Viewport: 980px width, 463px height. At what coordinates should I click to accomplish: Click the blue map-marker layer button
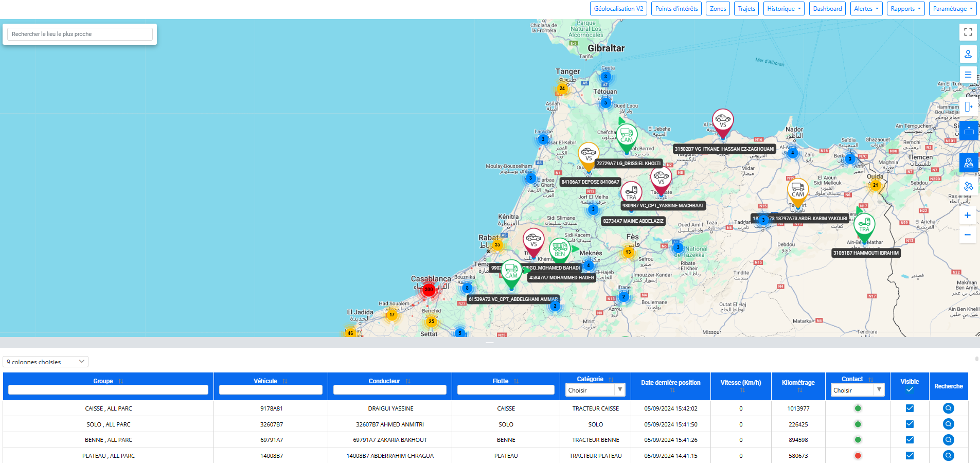(x=969, y=163)
